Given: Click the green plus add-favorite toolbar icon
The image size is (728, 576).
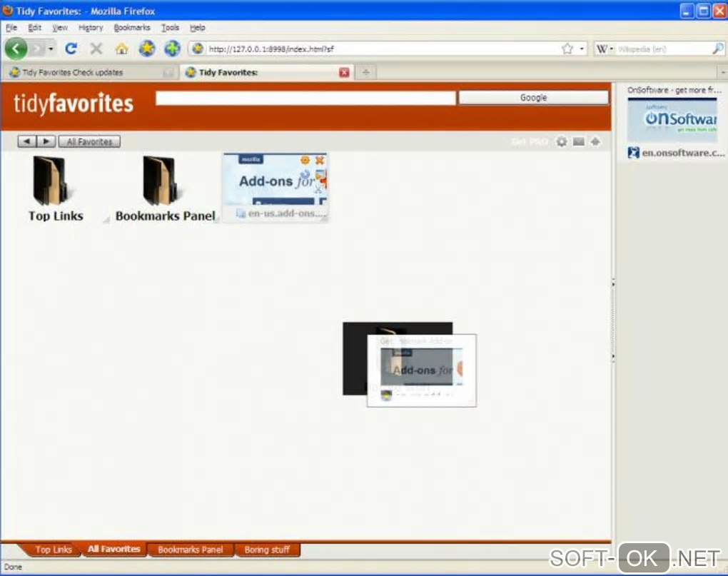Looking at the screenshot, I should [x=172, y=49].
